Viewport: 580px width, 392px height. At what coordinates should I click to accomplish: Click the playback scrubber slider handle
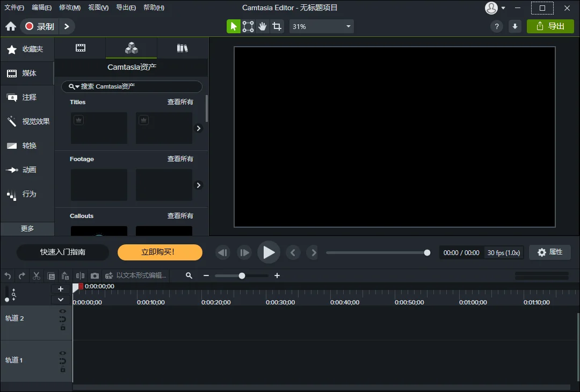click(x=427, y=253)
